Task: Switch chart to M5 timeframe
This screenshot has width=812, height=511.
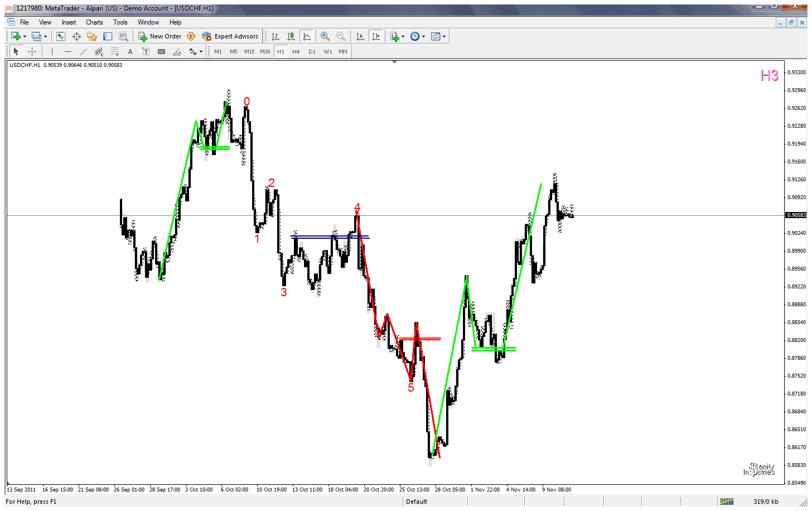Action: tap(234, 51)
